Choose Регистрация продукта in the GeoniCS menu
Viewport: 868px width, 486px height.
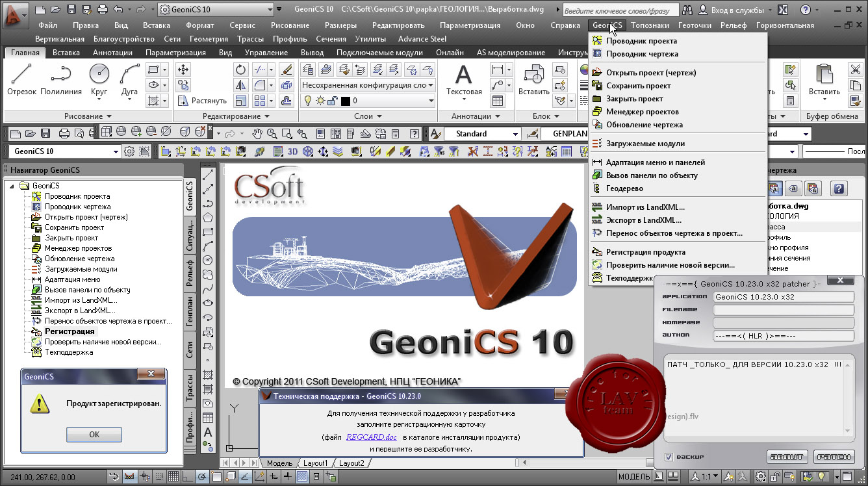click(x=645, y=252)
